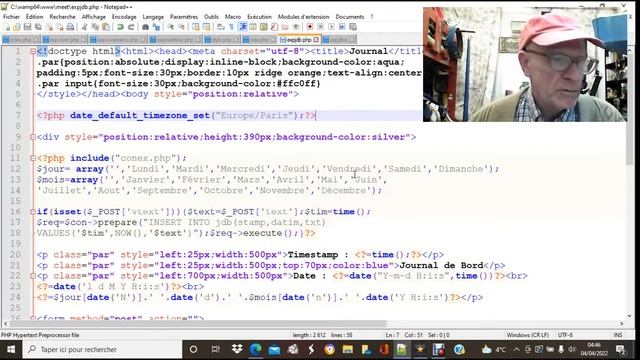Screen dimensions: 640x360
Task: Click the Redo arrow icon
Action: tap(131, 27)
